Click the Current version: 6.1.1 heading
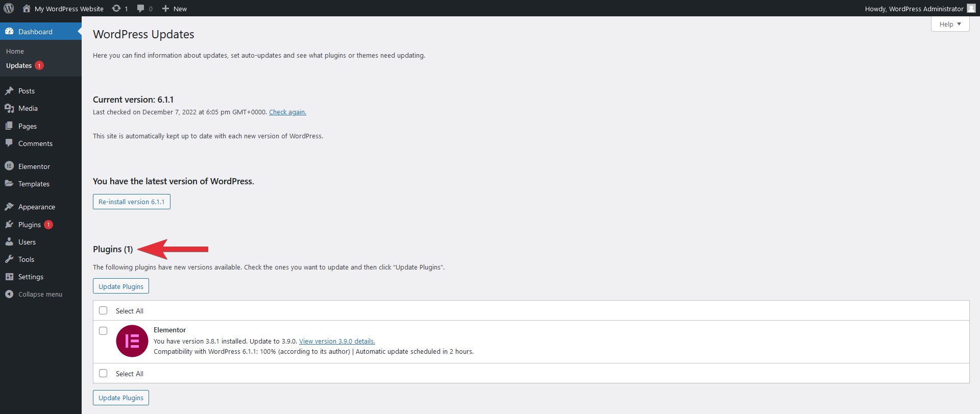Screen dimensions: 980x414 [133, 100]
